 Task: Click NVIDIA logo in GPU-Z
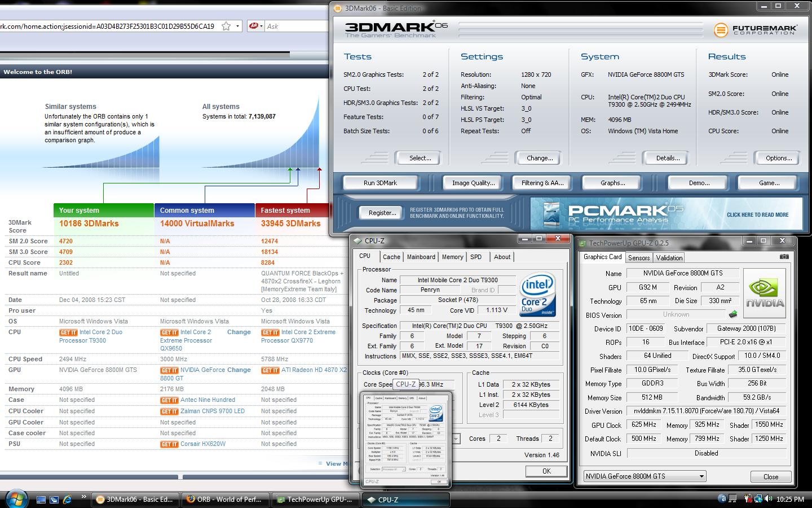click(765, 294)
